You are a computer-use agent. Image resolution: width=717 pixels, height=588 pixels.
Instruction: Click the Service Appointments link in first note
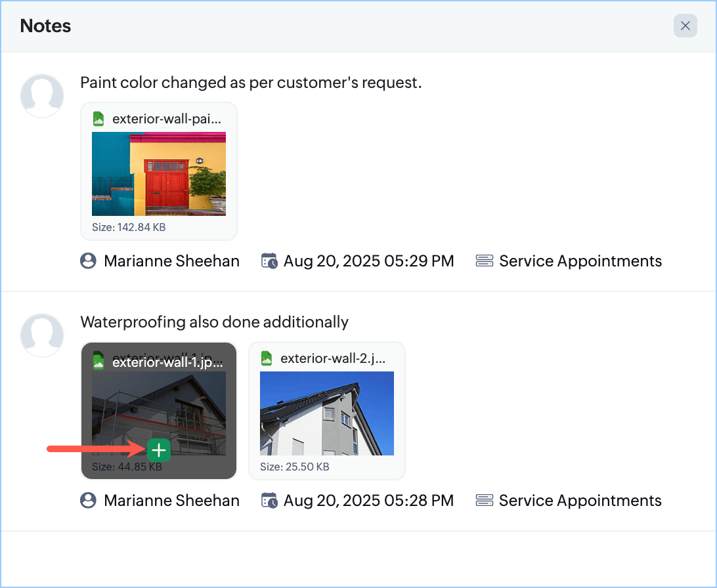[x=580, y=261]
